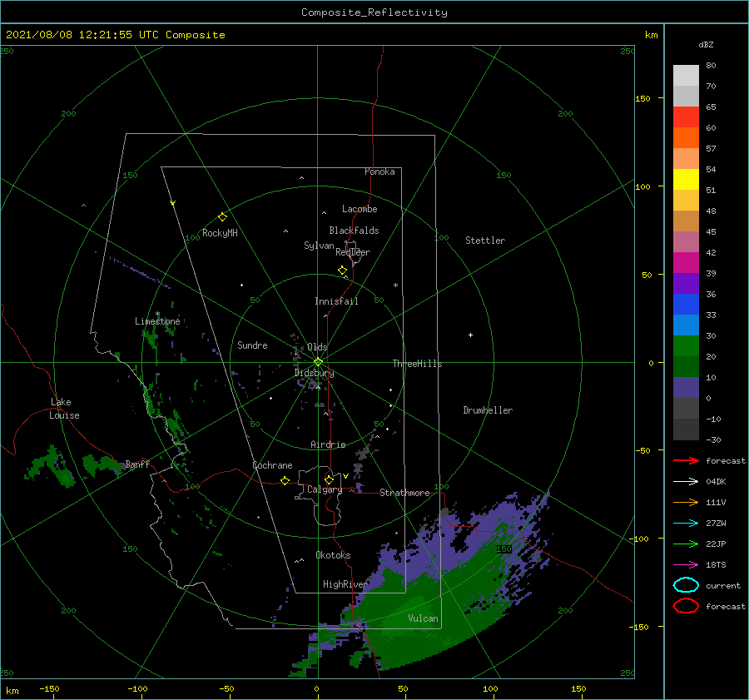Select the green 30 dBZ color swatch
749x700 pixels.
coord(686,346)
